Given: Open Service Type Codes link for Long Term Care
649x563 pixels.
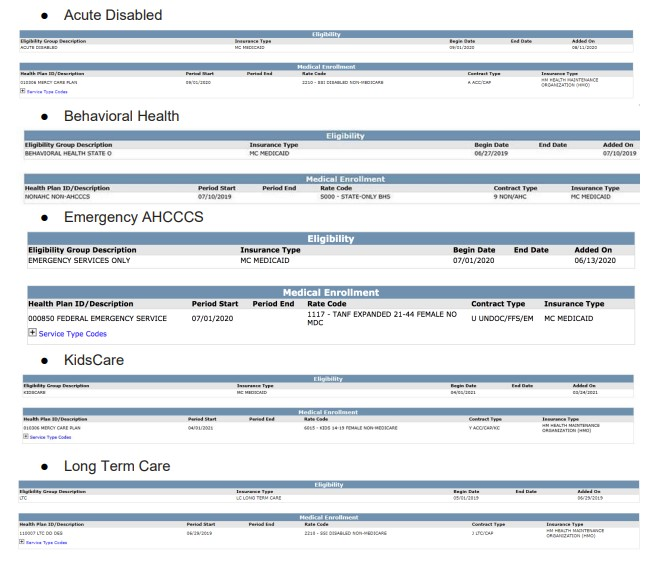Looking at the screenshot, I should click(x=48, y=541).
